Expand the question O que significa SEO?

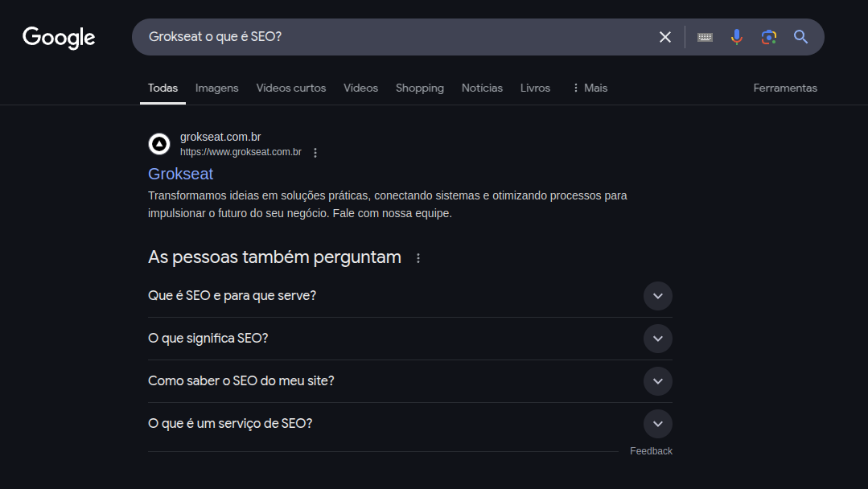click(657, 339)
